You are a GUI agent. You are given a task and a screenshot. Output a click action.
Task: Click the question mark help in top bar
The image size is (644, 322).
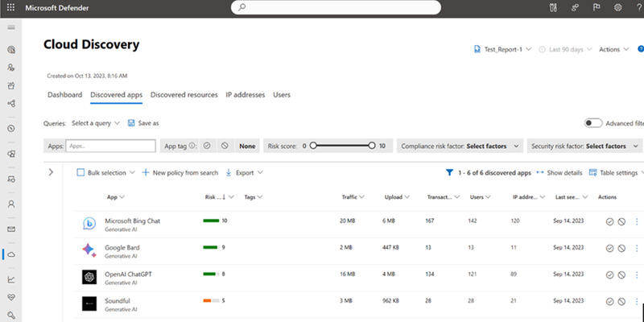click(x=639, y=7)
